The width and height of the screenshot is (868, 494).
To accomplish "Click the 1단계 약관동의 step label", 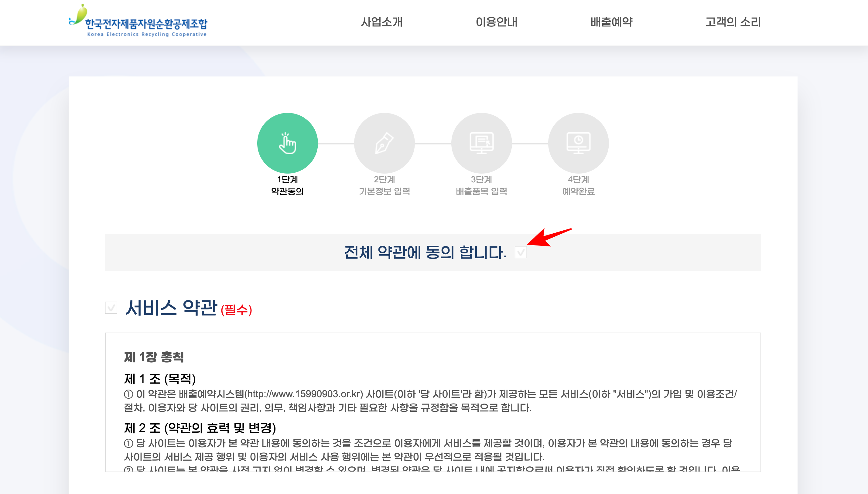I will pyautogui.click(x=287, y=185).
